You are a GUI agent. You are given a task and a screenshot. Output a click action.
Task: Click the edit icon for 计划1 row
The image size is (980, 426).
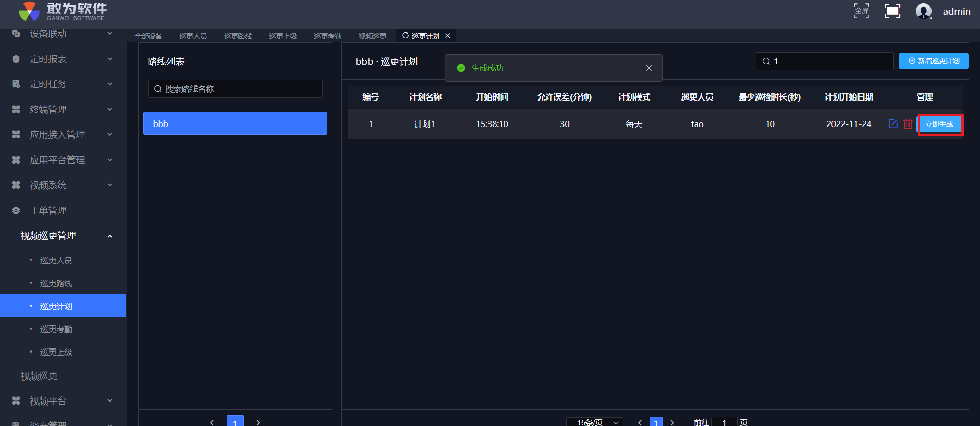pos(893,124)
